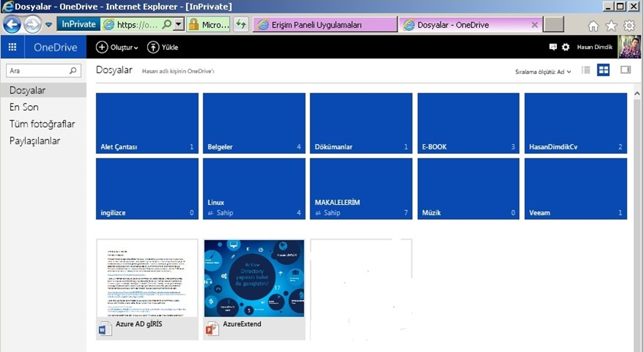Switch to list view icon
This screenshot has height=352, width=644.
click(586, 70)
